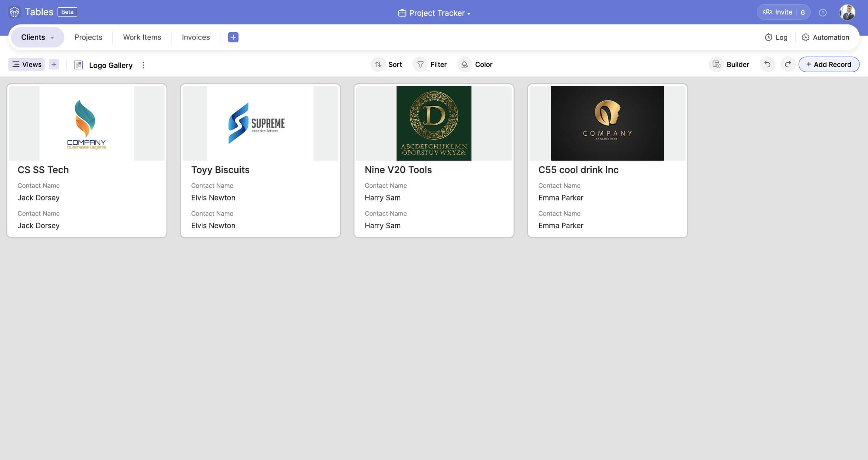
Task: Click the Invite button
Action: pyautogui.click(x=777, y=12)
